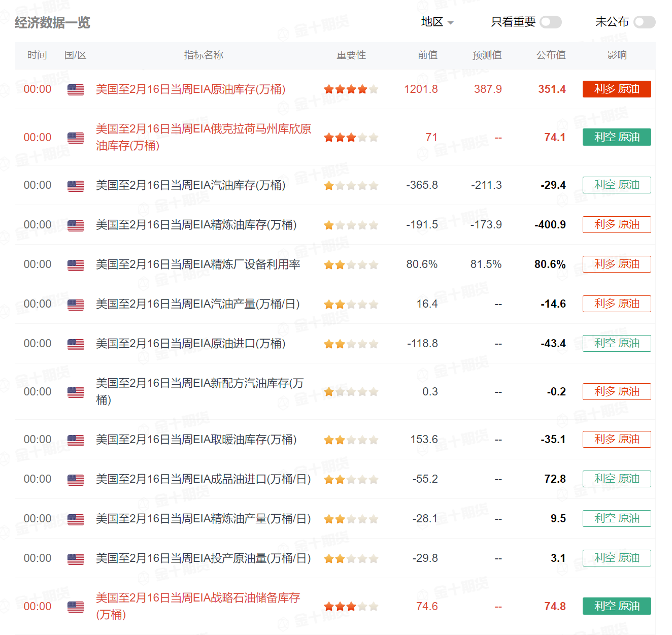672x635 pixels.
Task: Click the star rating of EIA汽油产量
Action: [351, 305]
